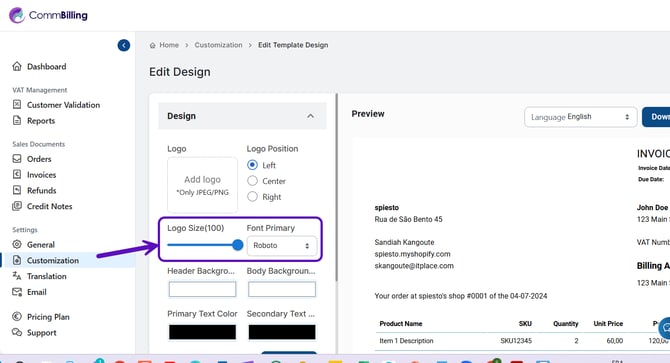Screen dimensions: 670x363
Task: Click the Customization breadcrumb link
Action: click(x=218, y=45)
